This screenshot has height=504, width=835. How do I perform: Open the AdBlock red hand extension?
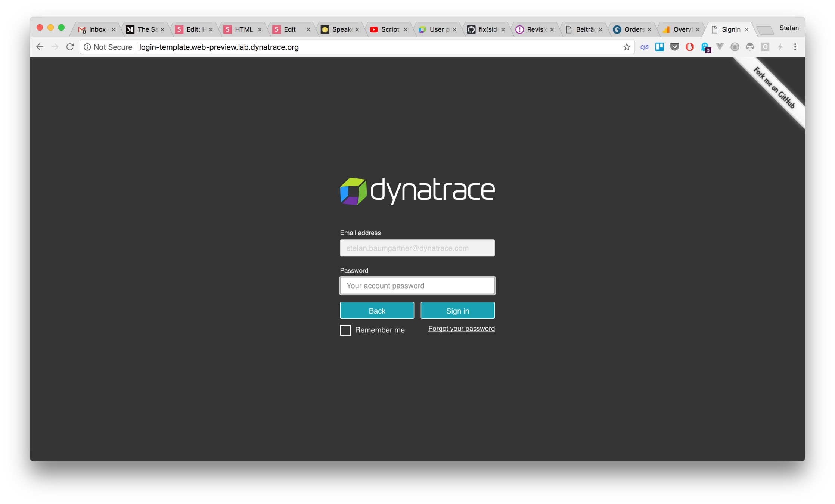coord(689,47)
